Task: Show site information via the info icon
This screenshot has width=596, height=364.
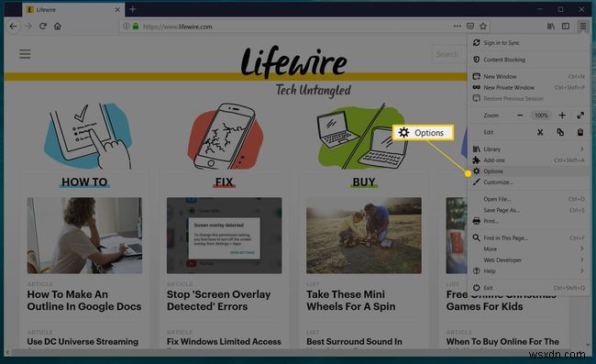Action: coord(126,27)
